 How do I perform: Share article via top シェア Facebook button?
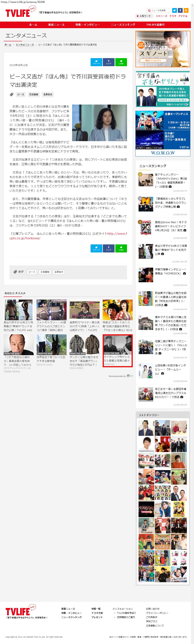tap(108, 62)
